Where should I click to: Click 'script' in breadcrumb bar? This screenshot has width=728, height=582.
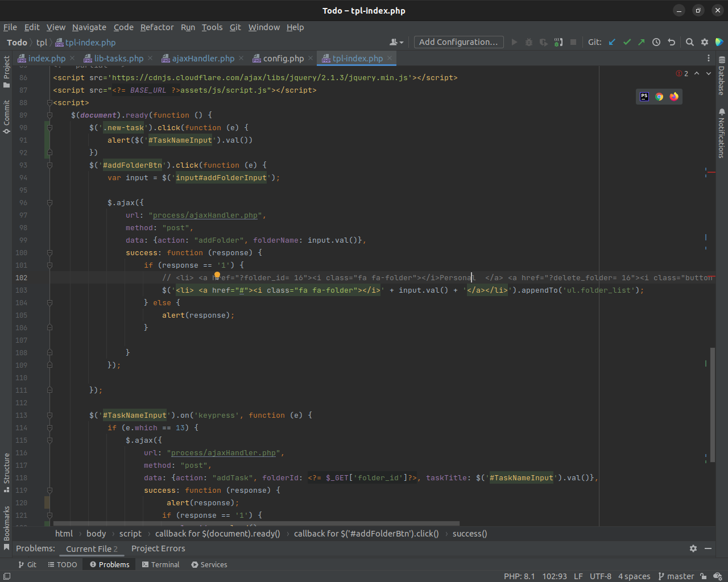tap(130, 533)
